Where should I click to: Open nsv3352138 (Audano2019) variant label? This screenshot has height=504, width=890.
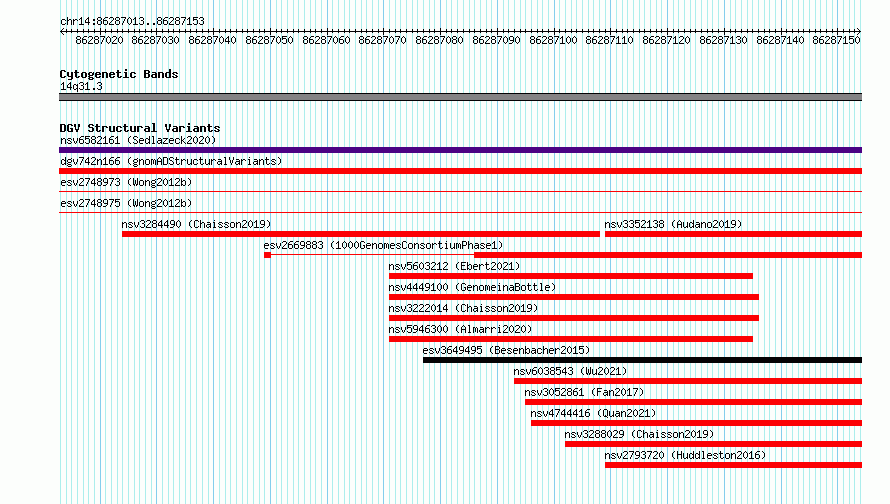pyautogui.click(x=673, y=224)
